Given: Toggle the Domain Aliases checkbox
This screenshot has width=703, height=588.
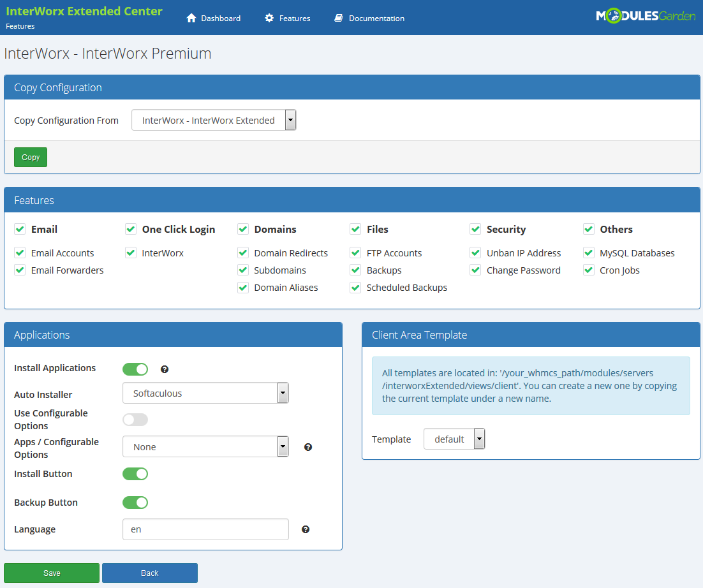Looking at the screenshot, I should coord(243,287).
